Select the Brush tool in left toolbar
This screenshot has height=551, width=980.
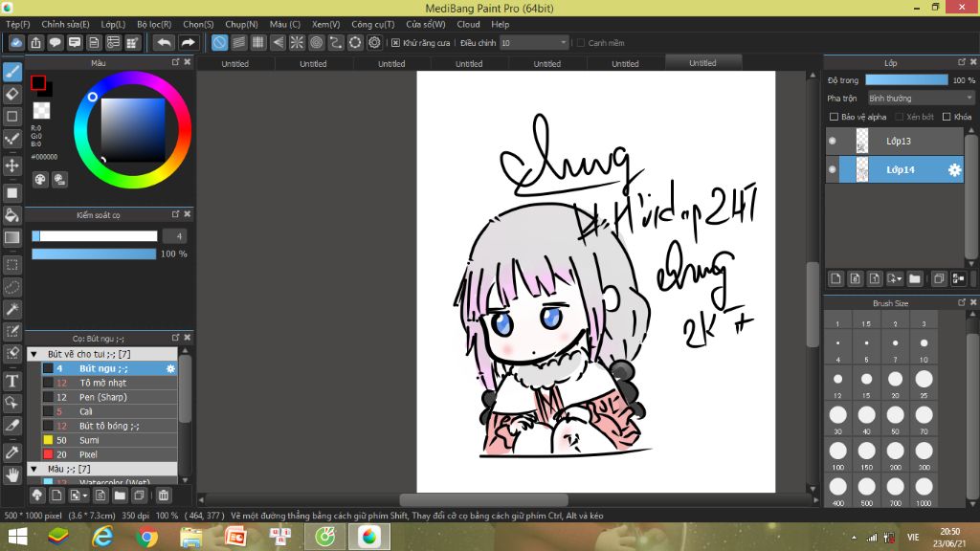11,72
